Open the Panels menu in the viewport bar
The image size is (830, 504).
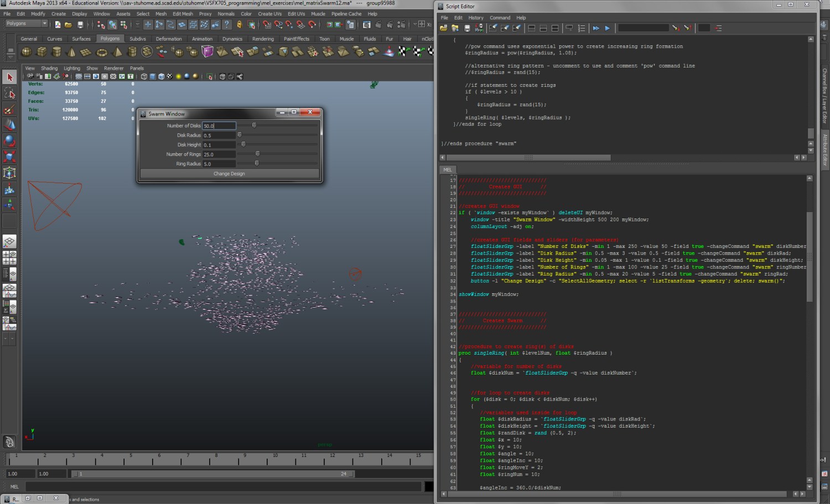pos(137,68)
